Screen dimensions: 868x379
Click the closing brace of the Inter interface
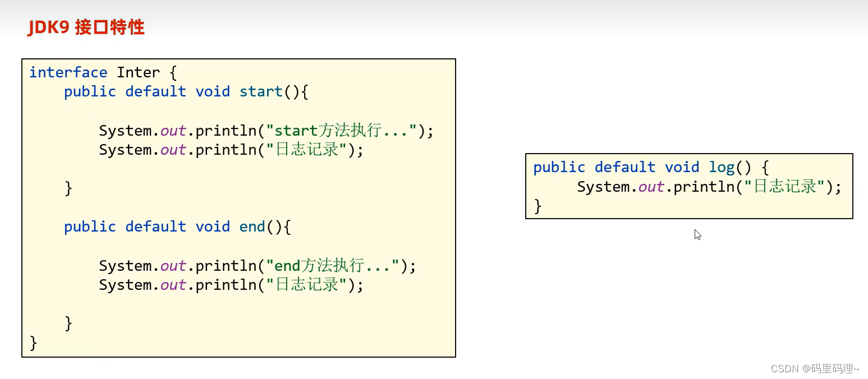32,342
